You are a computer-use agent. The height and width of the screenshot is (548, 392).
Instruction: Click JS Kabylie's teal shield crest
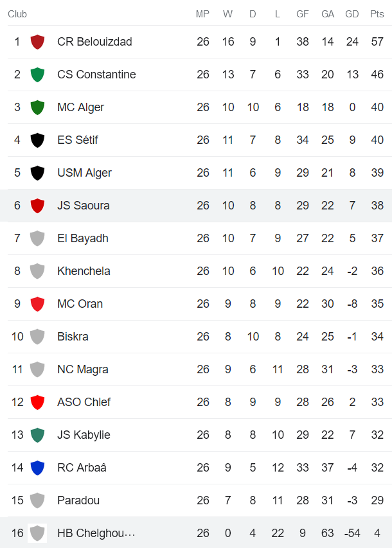(37, 435)
